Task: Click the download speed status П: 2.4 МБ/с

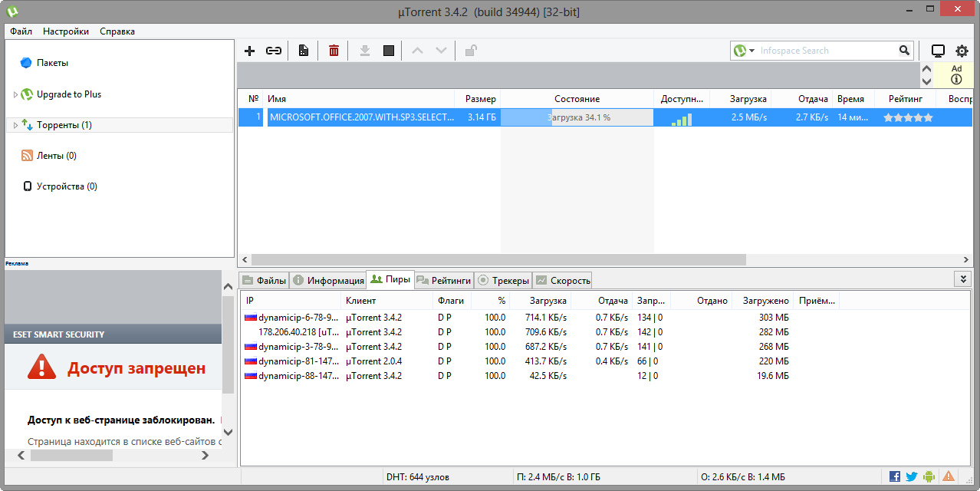Action: [x=558, y=476]
